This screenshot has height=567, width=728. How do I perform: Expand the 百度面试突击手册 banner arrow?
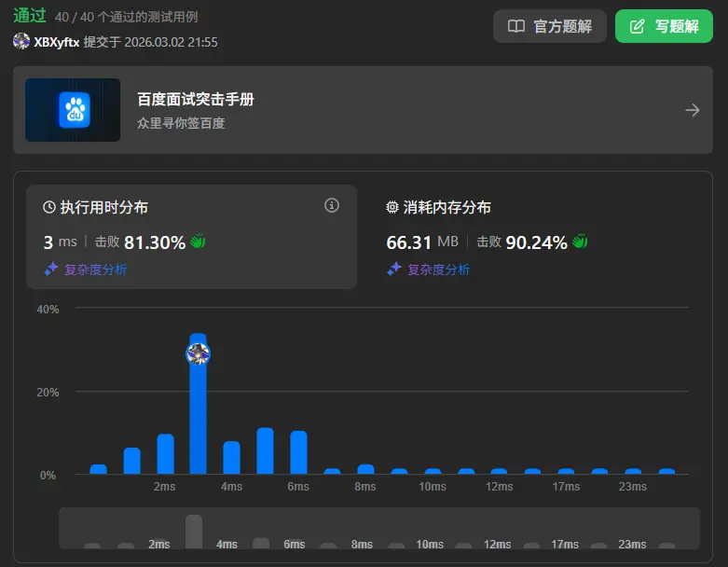[x=692, y=110]
